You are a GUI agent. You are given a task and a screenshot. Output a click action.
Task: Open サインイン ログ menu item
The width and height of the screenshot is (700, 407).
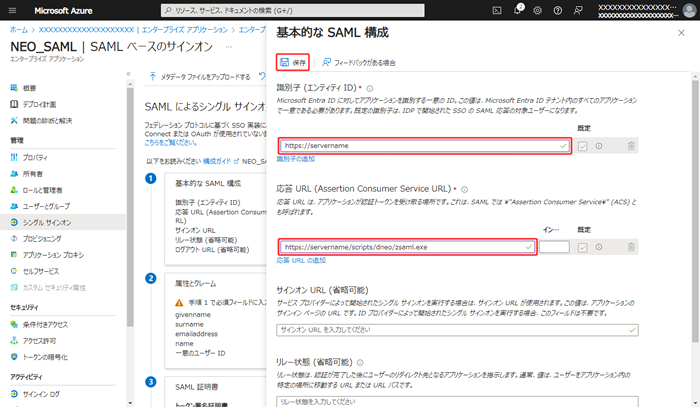point(41,394)
